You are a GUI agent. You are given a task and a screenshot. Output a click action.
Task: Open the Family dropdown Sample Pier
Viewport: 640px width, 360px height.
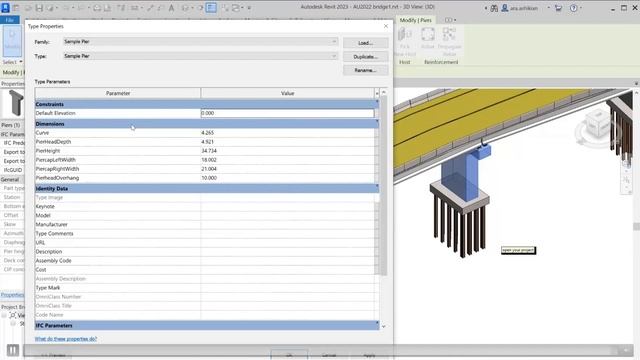click(x=200, y=42)
